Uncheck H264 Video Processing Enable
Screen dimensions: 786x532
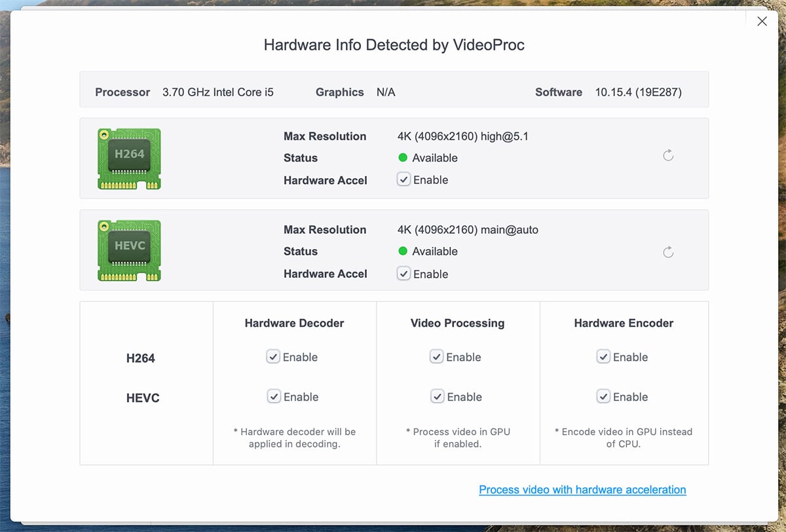(436, 356)
